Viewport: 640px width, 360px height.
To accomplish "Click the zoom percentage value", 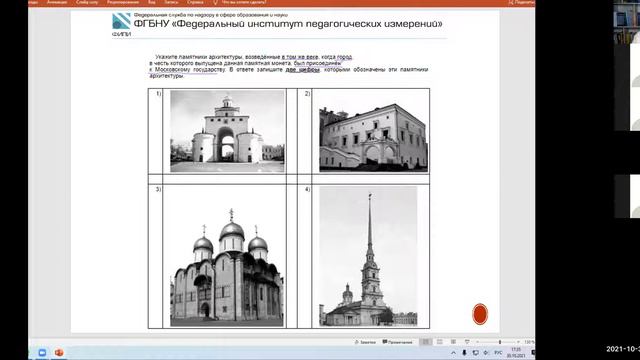I will [529, 342].
